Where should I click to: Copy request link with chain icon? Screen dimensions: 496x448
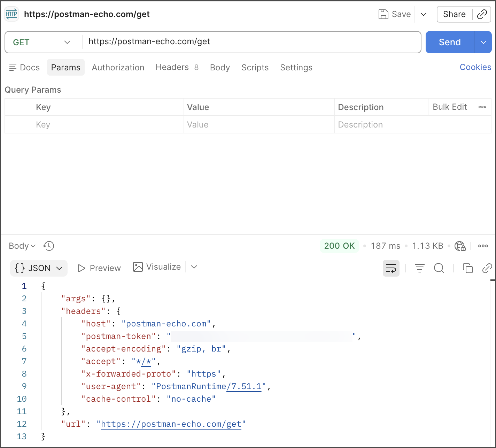(x=482, y=14)
